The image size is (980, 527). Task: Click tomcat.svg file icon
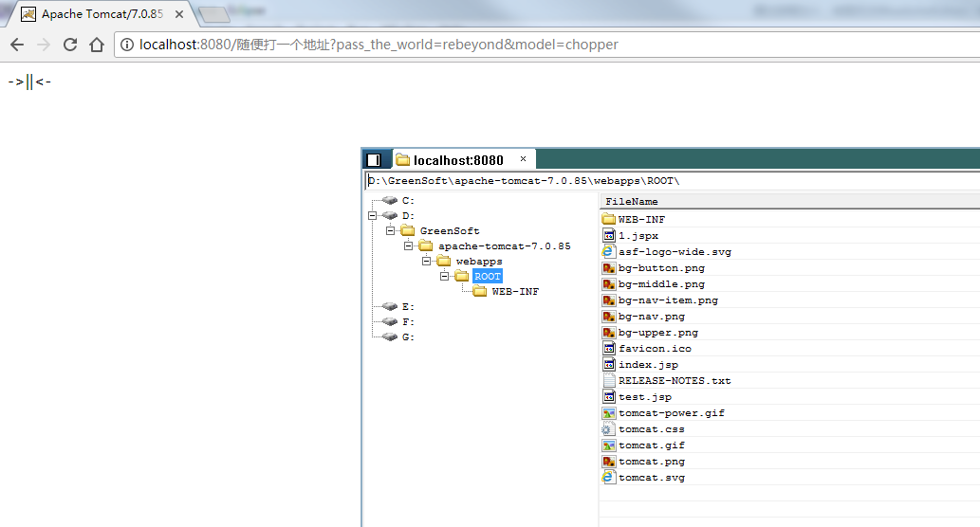[609, 477]
